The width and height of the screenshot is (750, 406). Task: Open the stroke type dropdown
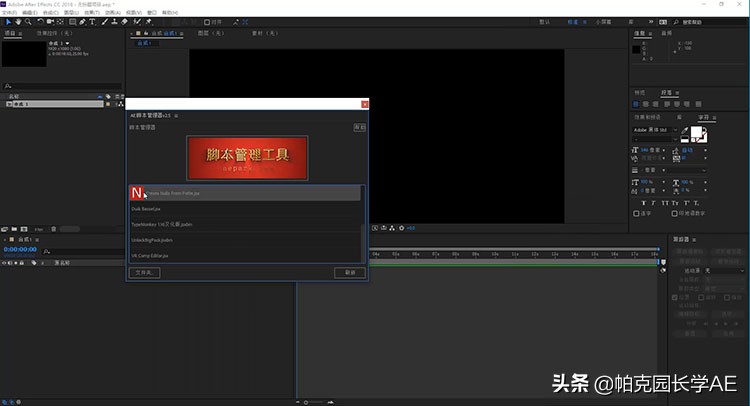click(687, 170)
